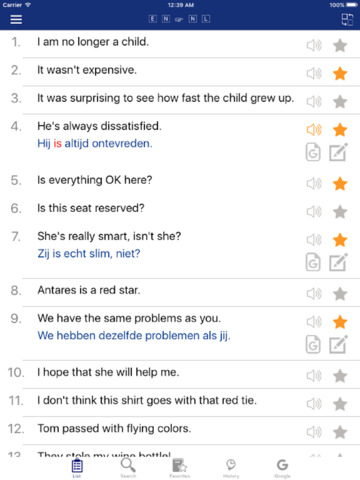Open Google icon beside "We hebben dezelfde problemen"
Viewport: 360px width, 480px height.
(313, 344)
